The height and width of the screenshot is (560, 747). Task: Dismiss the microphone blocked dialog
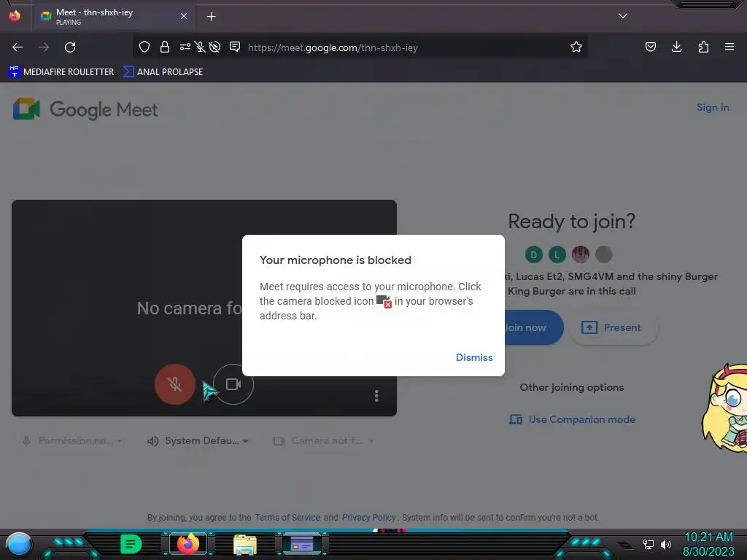[x=474, y=357]
